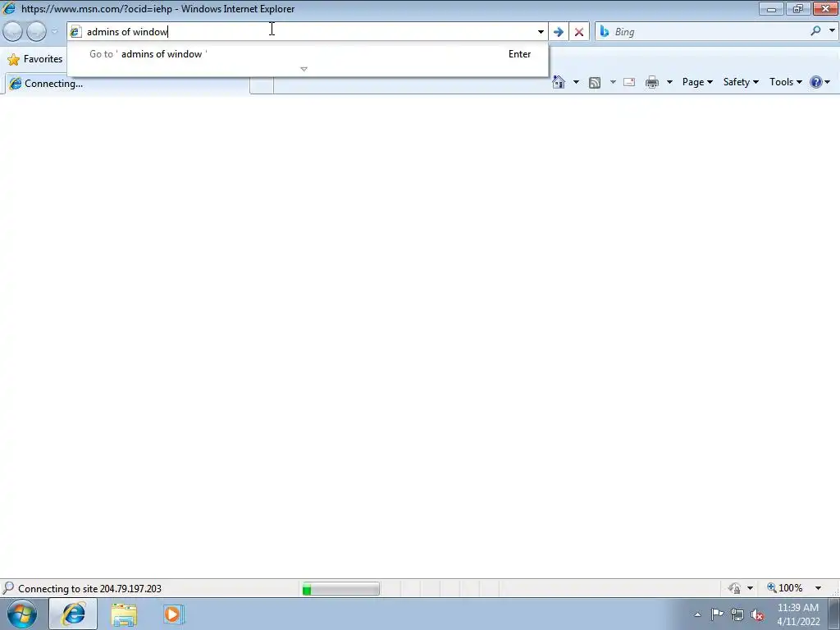This screenshot has height=630, width=840.
Task: Open the Home button dropdown arrow
Action: point(576,82)
